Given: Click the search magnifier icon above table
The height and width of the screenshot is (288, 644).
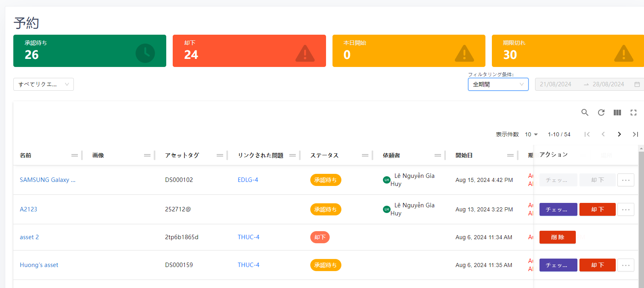Looking at the screenshot, I should (585, 113).
